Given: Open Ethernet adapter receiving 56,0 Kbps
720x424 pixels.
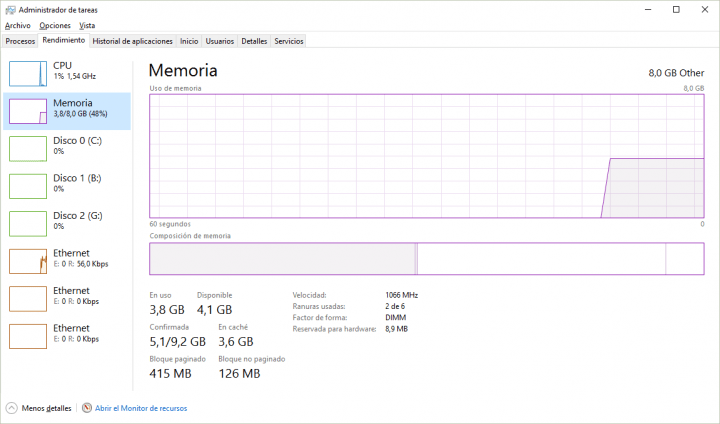Looking at the screenshot, I should click(80, 259).
